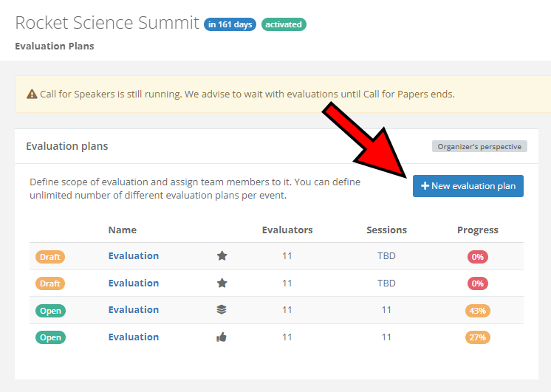Click the 27% progress indicator
The width and height of the screenshot is (551, 392).
pos(477,337)
